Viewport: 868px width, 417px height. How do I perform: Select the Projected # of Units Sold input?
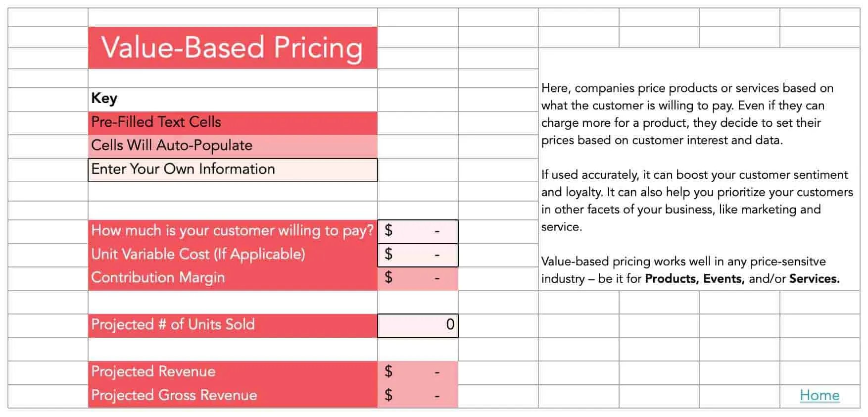coord(418,325)
